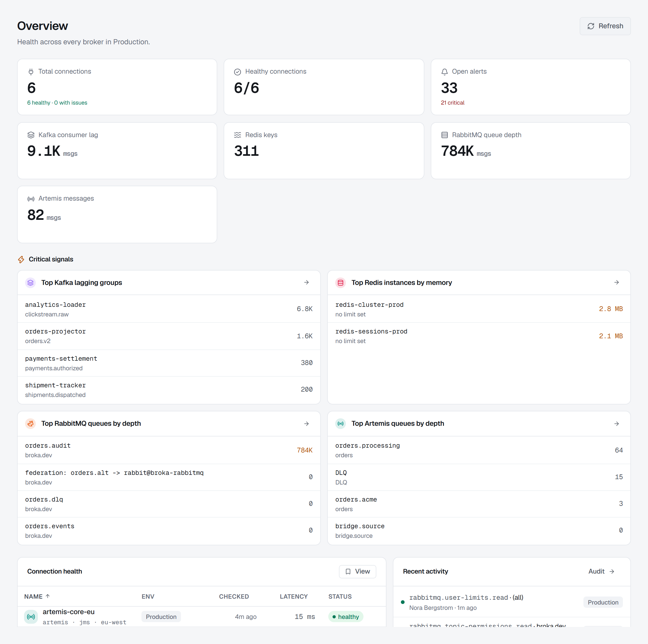Open the orders.audit RabbitMQ queue row
Viewport: 648px width, 644px height.
point(169,450)
